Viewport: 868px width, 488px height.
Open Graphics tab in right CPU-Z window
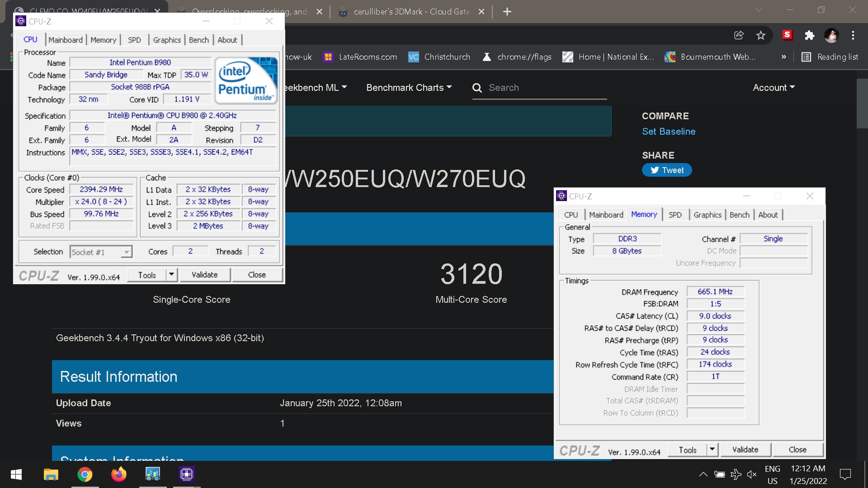pyautogui.click(x=708, y=215)
